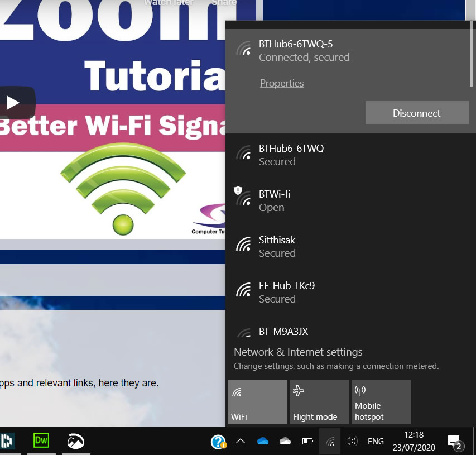This screenshot has height=455, width=476.
Task: Click the BTHub6-6TWQ-5 network name
Action: pyautogui.click(x=296, y=44)
